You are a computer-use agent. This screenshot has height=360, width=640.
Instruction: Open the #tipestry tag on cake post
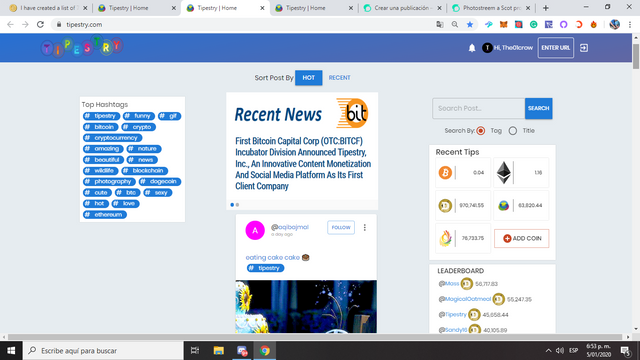coord(265,268)
